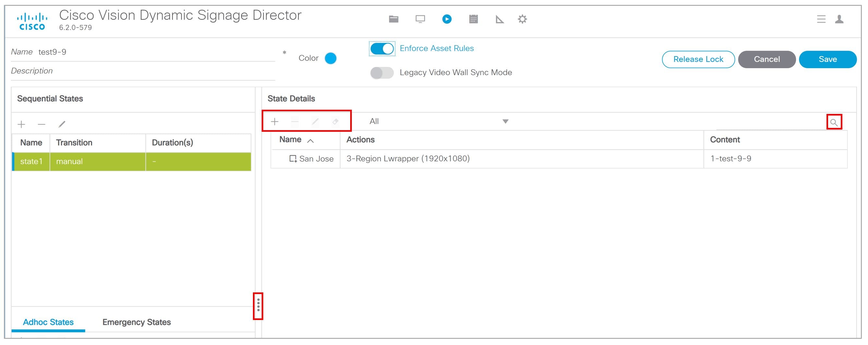Click the State Details search field
The width and height of the screenshot is (868, 345).
pos(771,122)
